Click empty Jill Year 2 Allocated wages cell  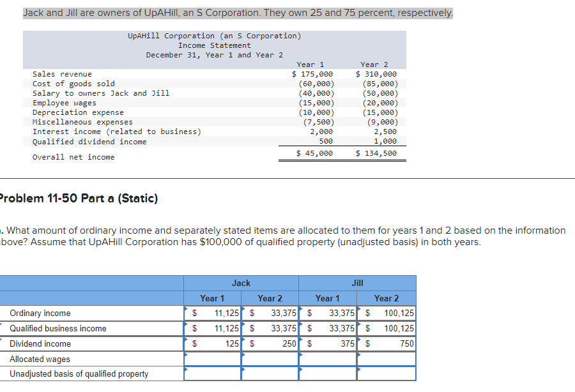(387, 359)
